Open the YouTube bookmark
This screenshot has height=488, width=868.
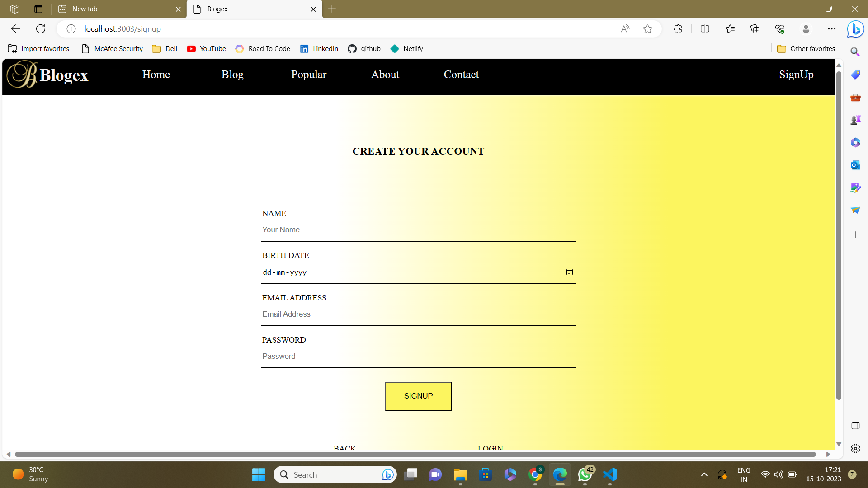click(x=207, y=49)
